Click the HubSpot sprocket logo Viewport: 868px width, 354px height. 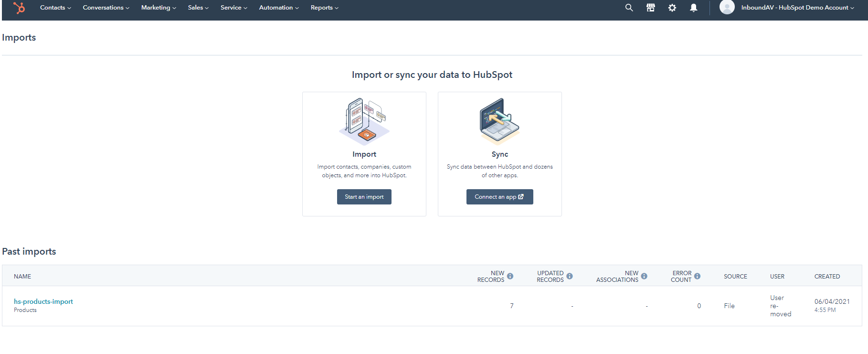click(x=19, y=8)
